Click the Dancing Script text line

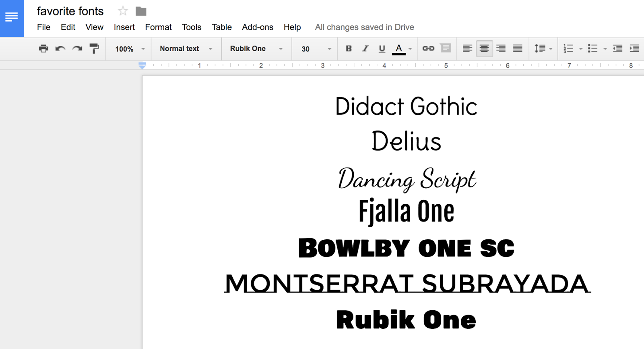pos(407,179)
